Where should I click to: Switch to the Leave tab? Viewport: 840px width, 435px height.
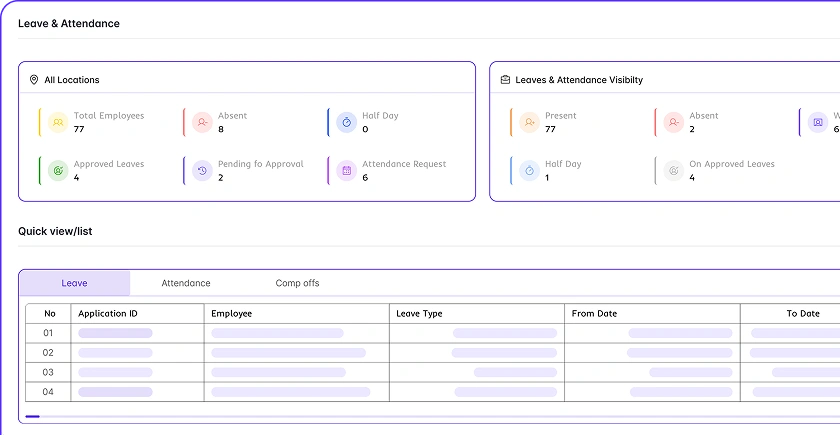pyautogui.click(x=74, y=283)
